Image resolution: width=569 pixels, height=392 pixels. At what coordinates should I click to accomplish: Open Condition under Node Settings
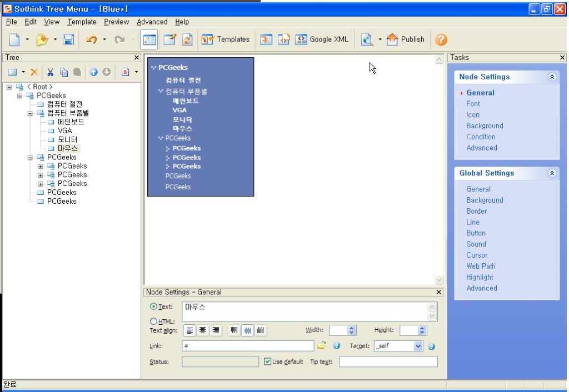pos(481,137)
